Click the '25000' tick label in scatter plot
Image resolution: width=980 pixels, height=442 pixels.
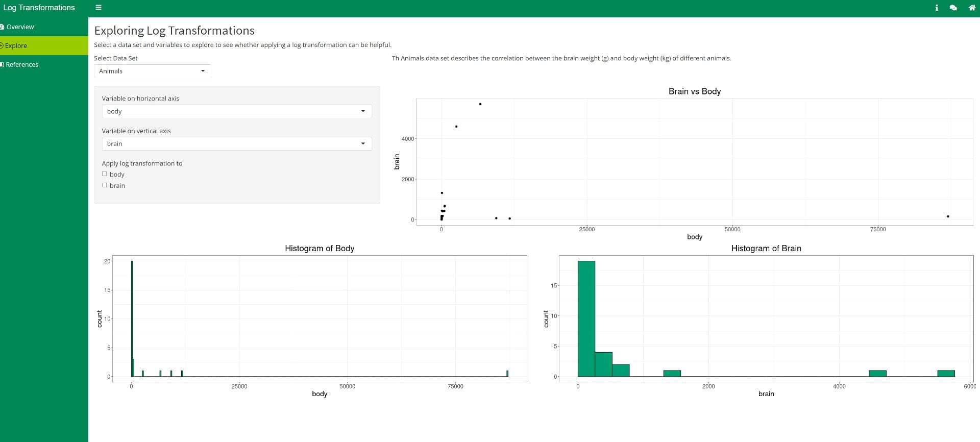click(x=587, y=229)
